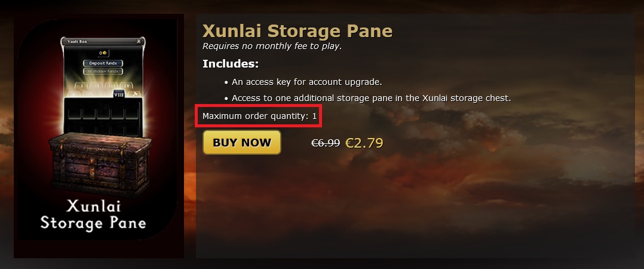
Task: Select the VIII storage tab in the image
Action: 118,94
